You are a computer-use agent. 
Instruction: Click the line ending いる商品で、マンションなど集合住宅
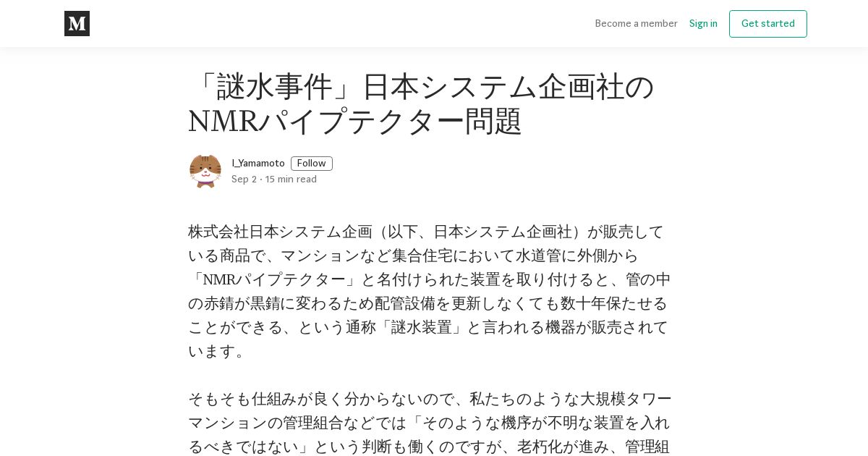413,256
